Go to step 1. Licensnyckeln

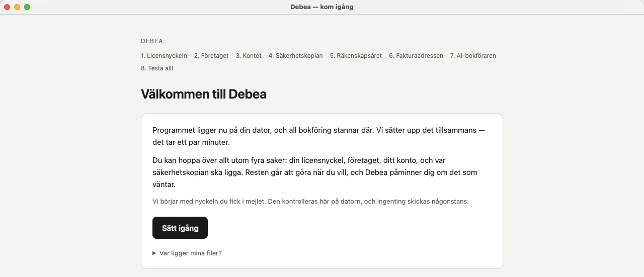coord(164,56)
